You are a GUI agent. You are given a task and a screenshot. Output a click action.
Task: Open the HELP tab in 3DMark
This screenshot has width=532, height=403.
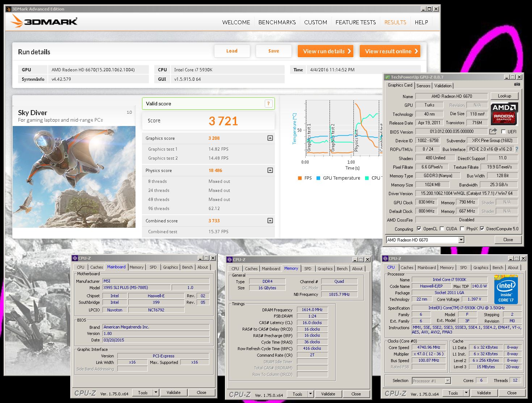click(x=421, y=22)
